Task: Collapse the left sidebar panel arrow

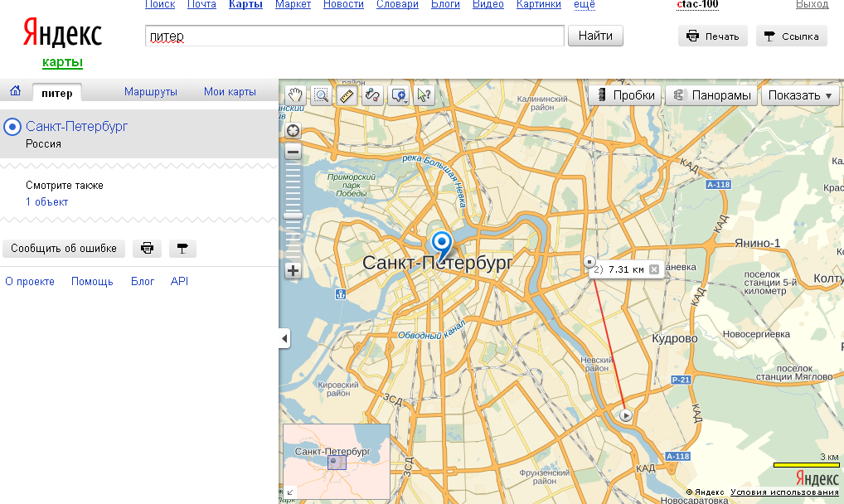Action: (x=284, y=339)
